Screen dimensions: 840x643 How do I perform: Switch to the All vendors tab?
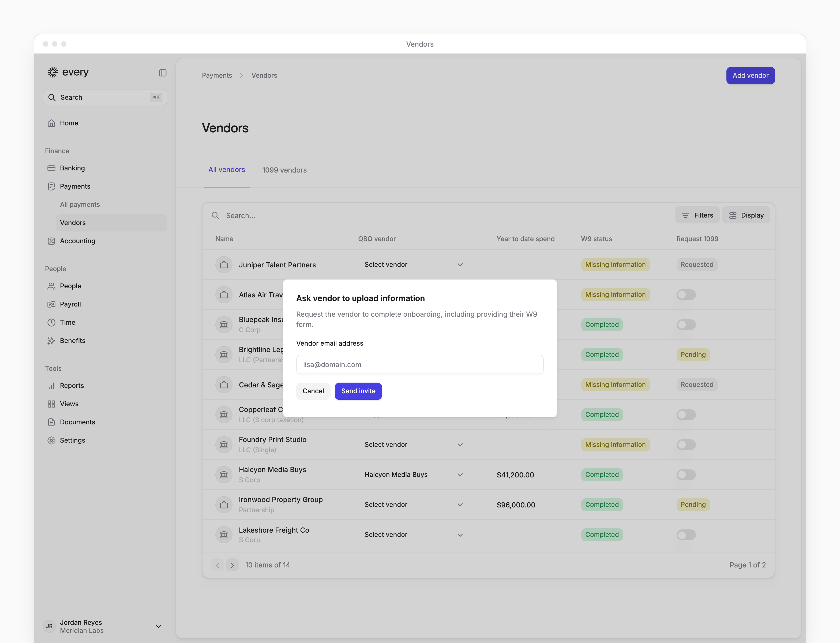click(x=227, y=170)
